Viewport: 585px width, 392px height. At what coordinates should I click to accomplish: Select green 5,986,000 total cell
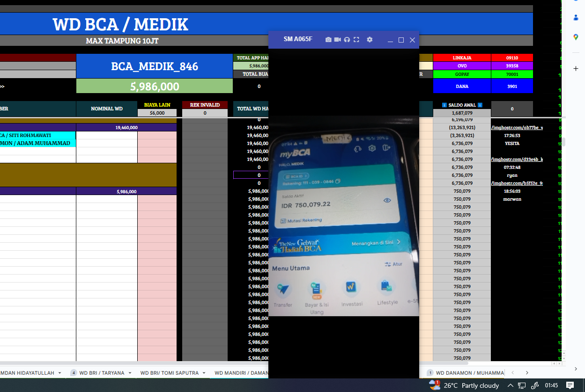(x=155, y=86)
